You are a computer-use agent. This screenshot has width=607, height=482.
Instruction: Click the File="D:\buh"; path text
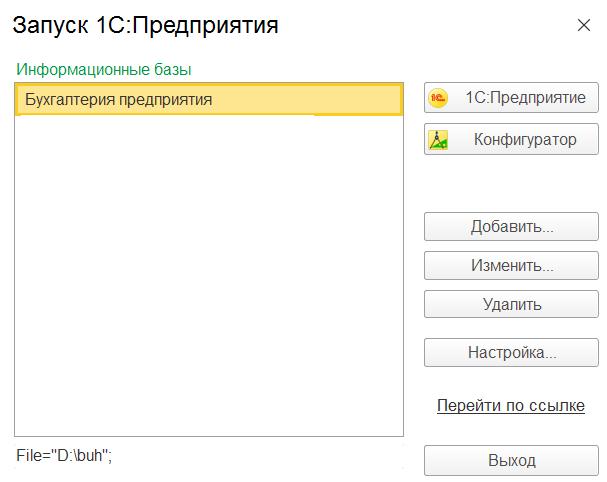tap(70, 455)
